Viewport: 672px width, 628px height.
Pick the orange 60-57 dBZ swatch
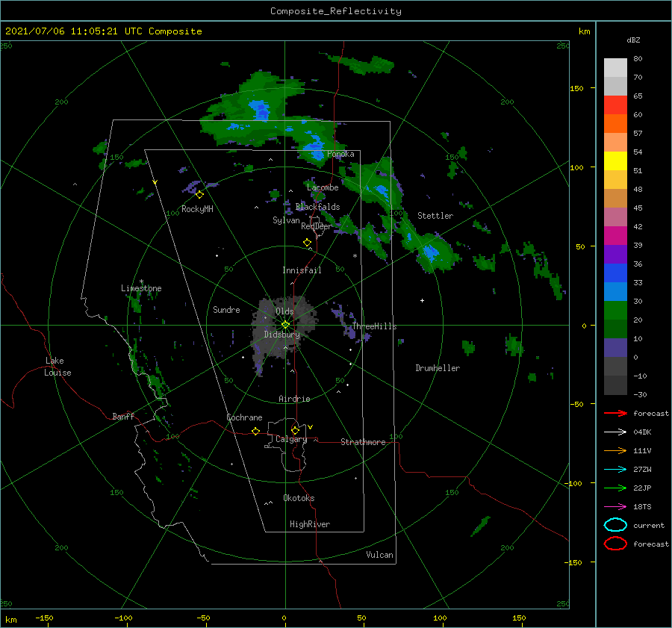(x=615, y=124)
